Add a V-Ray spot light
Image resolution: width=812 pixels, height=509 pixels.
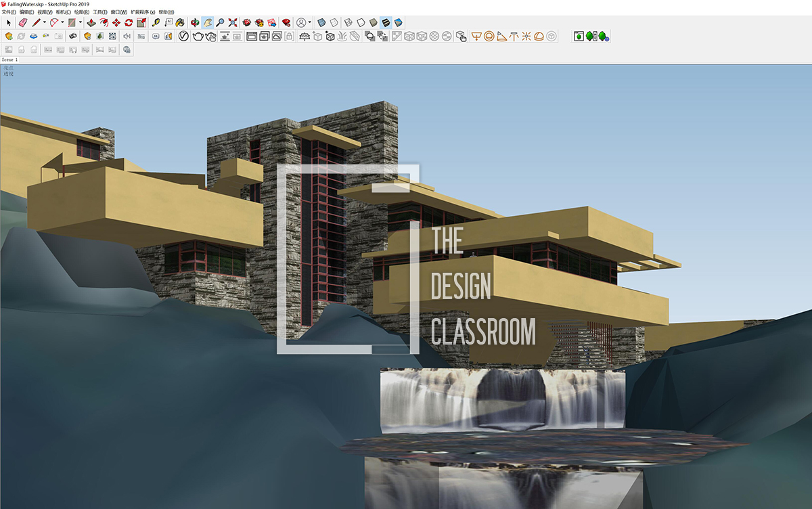tap(501, 36)
